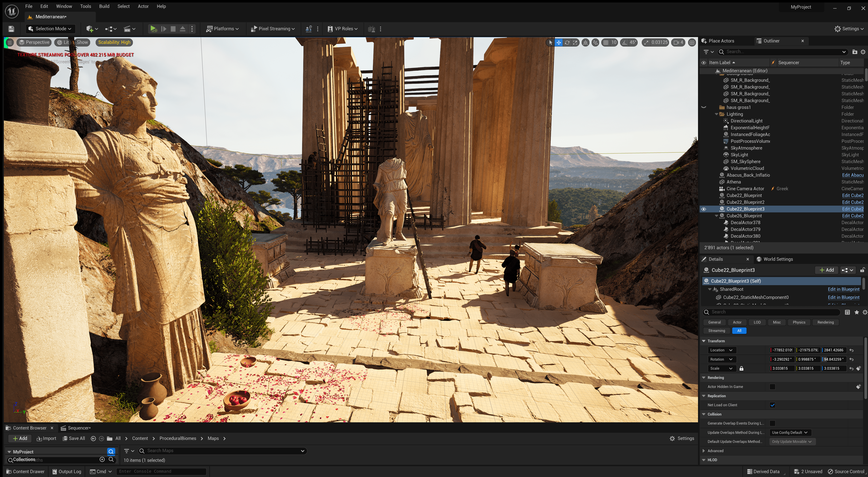
Task: Select the translate gizmo tool in viewport
Action: click(x=559, y=42)
